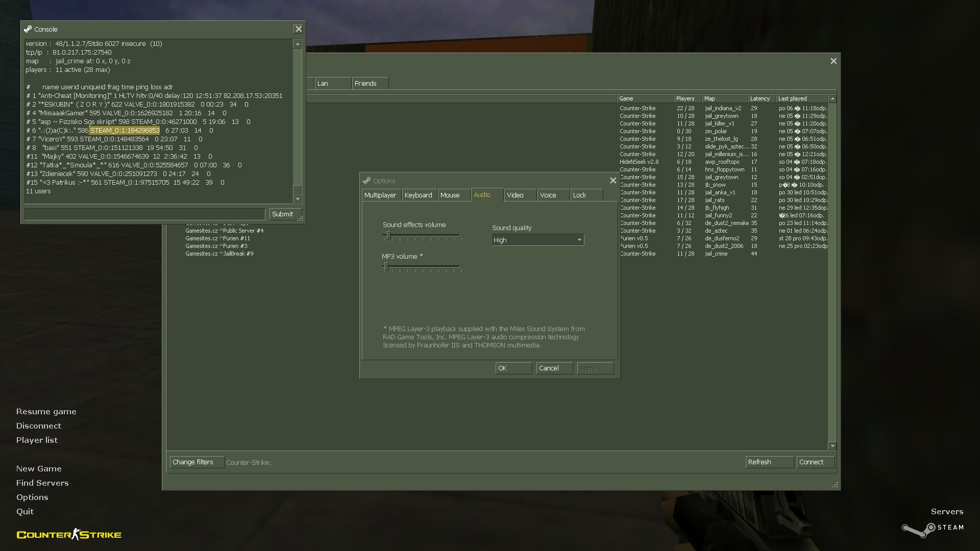Select Disconnect in the main menu
980x551 pixels.
[x=39, y=425]
